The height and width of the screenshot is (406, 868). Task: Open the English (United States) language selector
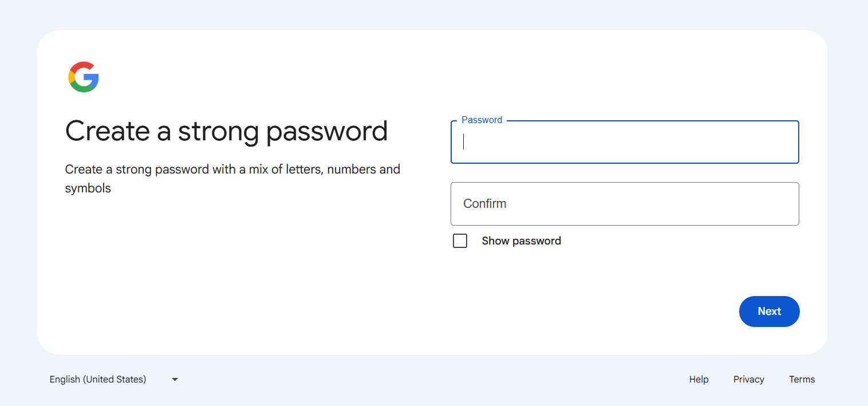pyautogui.click(x=114, y=379)
